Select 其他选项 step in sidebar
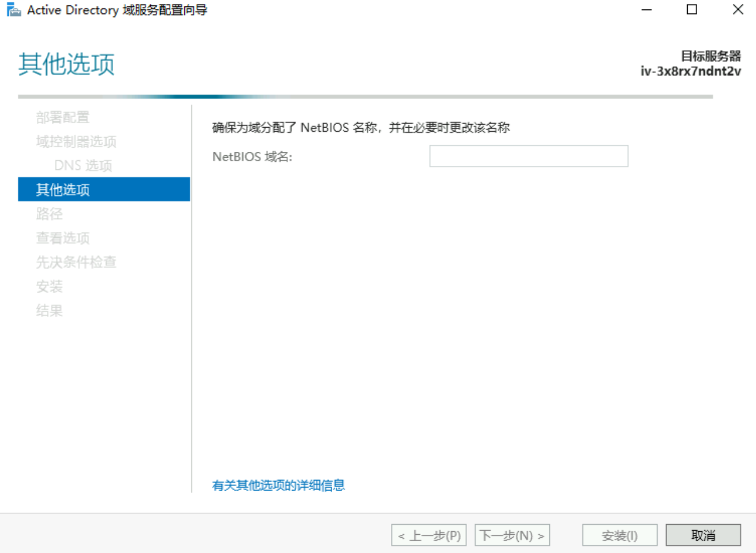The height and width of the screenshot is (553, 756). [x=104, y=189]
